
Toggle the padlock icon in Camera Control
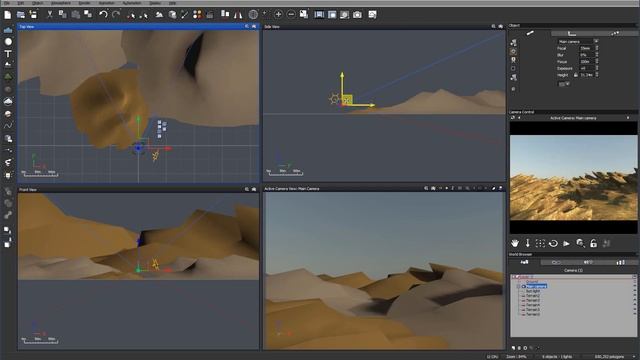[593, 243]
